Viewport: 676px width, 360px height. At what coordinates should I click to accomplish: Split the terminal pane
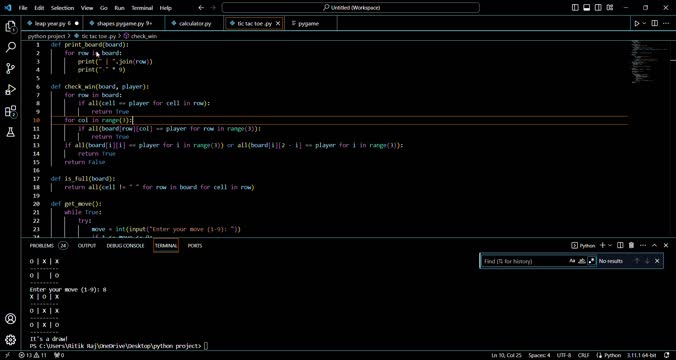pos(620,245)
